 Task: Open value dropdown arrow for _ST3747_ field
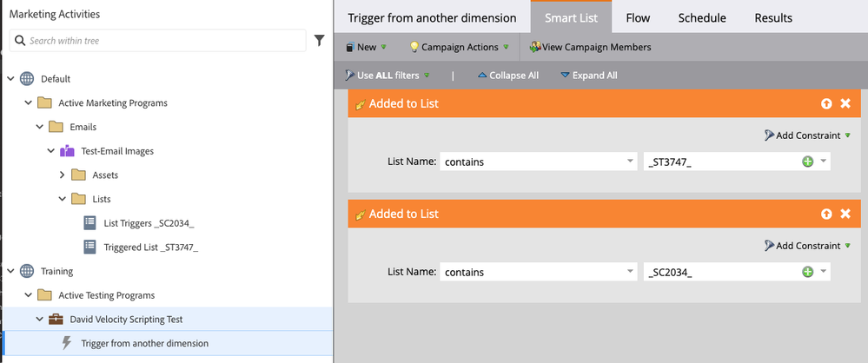[x=823, y=162]
